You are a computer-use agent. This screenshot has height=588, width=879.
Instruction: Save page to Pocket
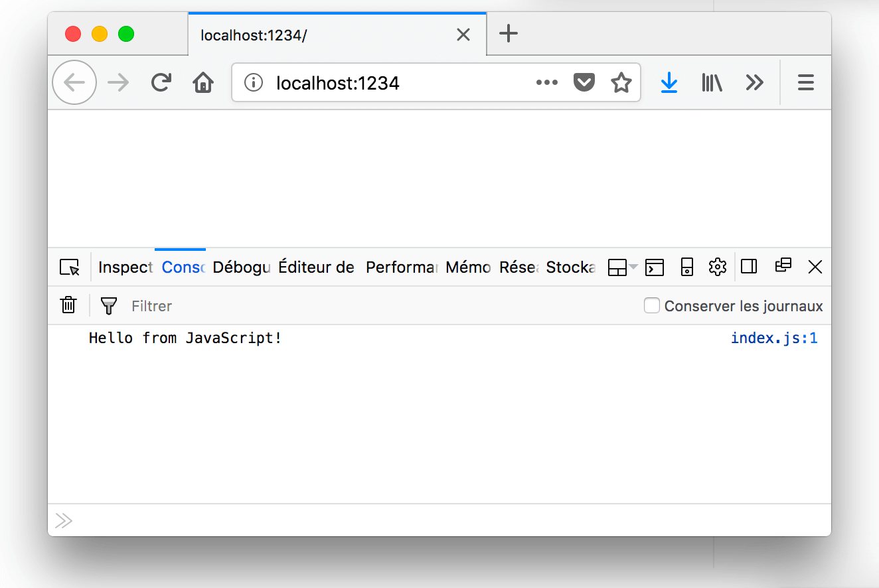pos(584,82)
